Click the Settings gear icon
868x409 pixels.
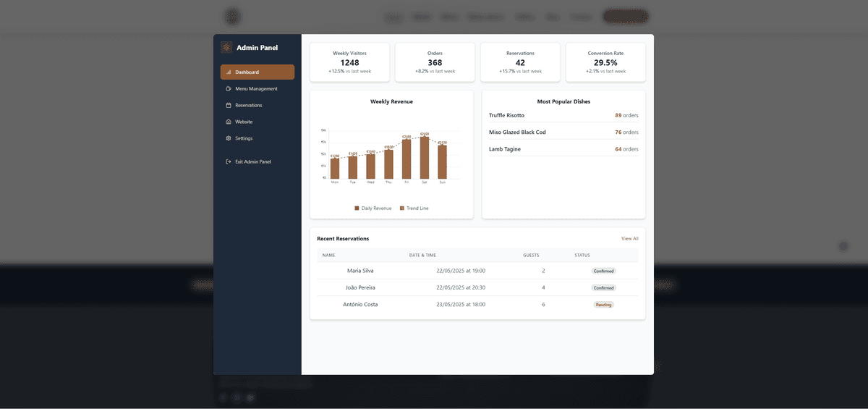(229, 138)
